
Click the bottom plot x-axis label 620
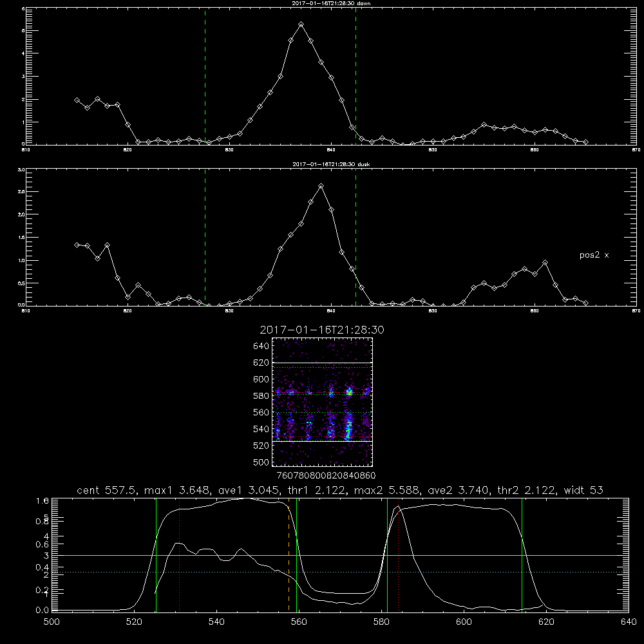[546, 622]
